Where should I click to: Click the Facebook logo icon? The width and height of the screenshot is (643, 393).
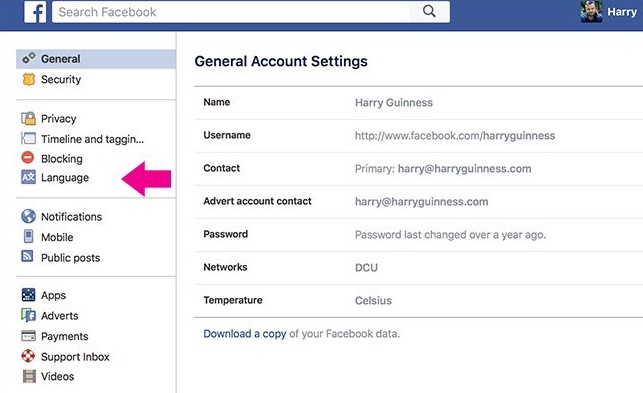(35, 11)
